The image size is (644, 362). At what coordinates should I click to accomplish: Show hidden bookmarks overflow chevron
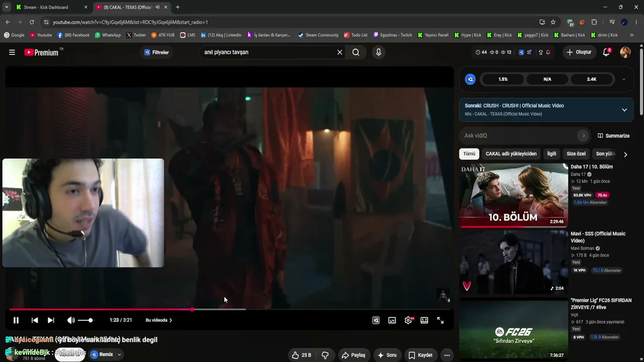632,35
